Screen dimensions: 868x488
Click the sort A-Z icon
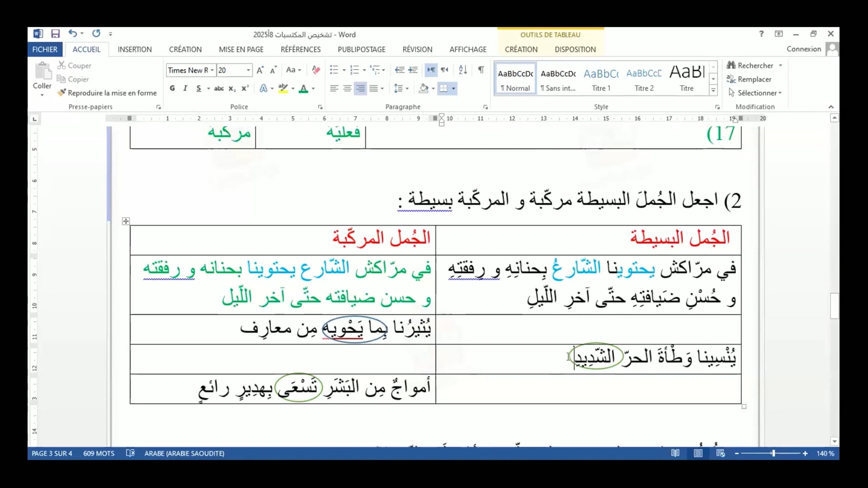tap(462, 70)
